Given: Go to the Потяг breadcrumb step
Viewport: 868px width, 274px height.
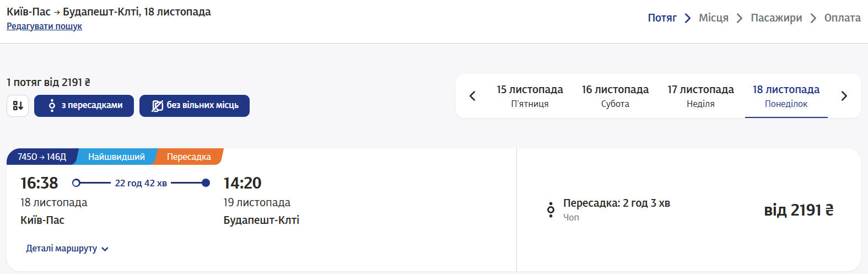Looking at the screenshot, I should click(x=662, y=18).
